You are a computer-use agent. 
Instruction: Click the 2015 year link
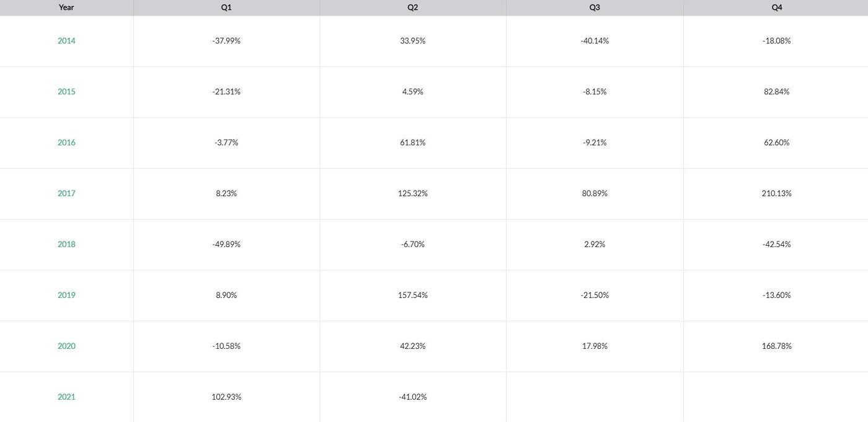66,92
